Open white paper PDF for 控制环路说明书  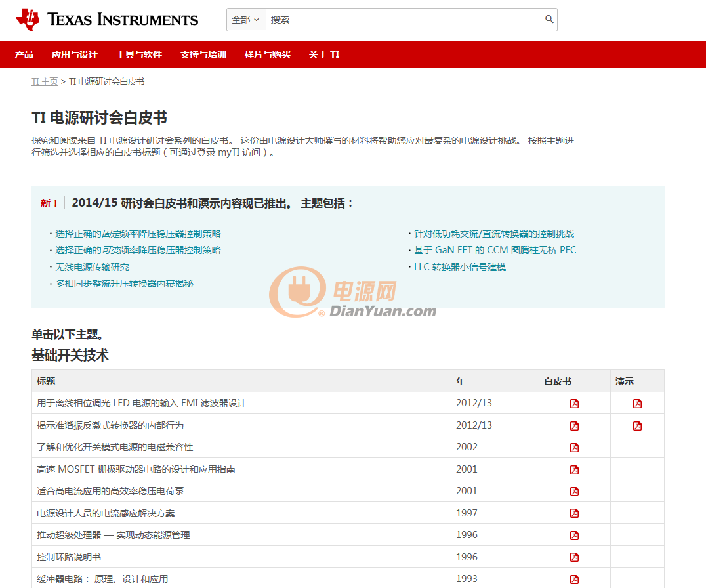(575, 557)
